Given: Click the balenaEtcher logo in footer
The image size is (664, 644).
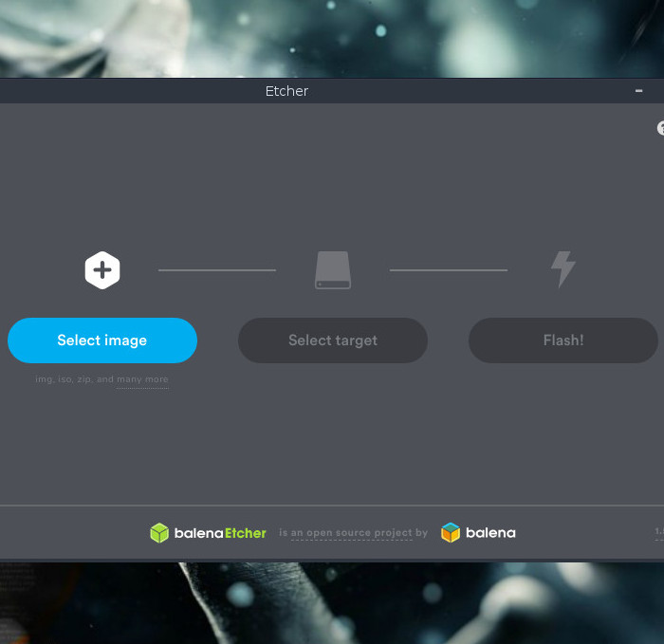Looking at the screenshot, I should pyautogui.click(x=208, y=533).
